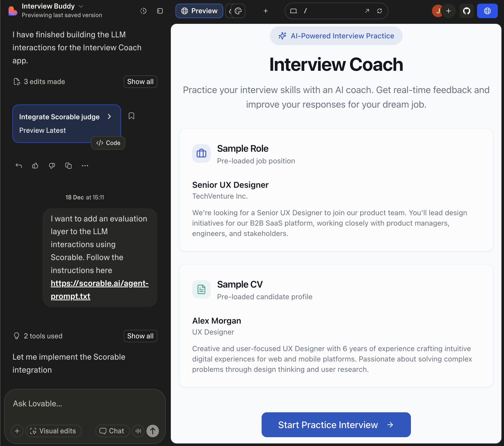Switch to the Preview tab
504x446 pixels.
(x=199, y=11)
